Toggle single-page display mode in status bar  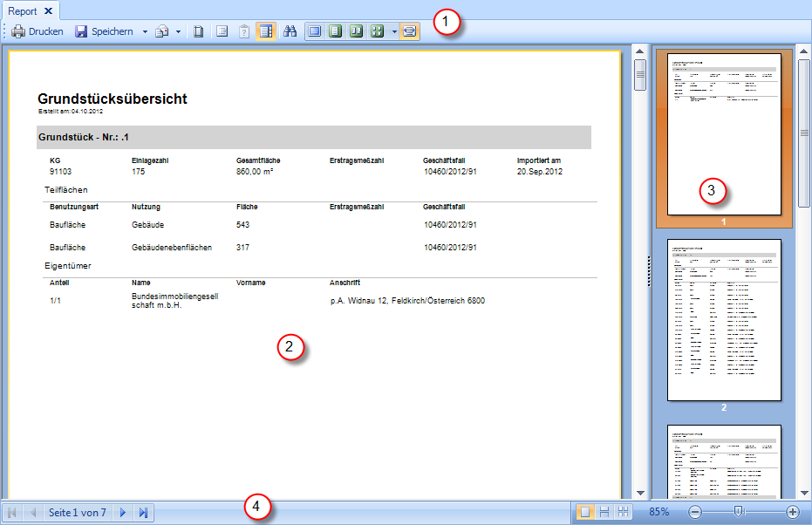(x=585, y=513)
